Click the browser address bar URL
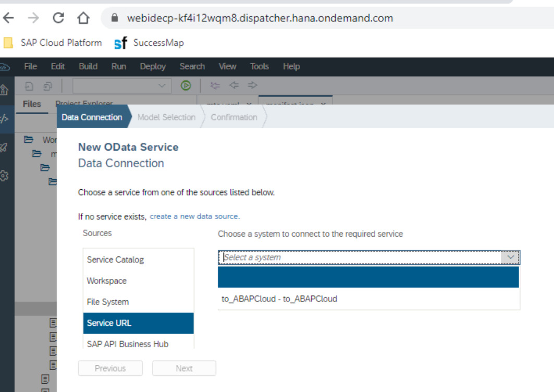This screenshot has height=392, width=554. click(x=260, y=18)
